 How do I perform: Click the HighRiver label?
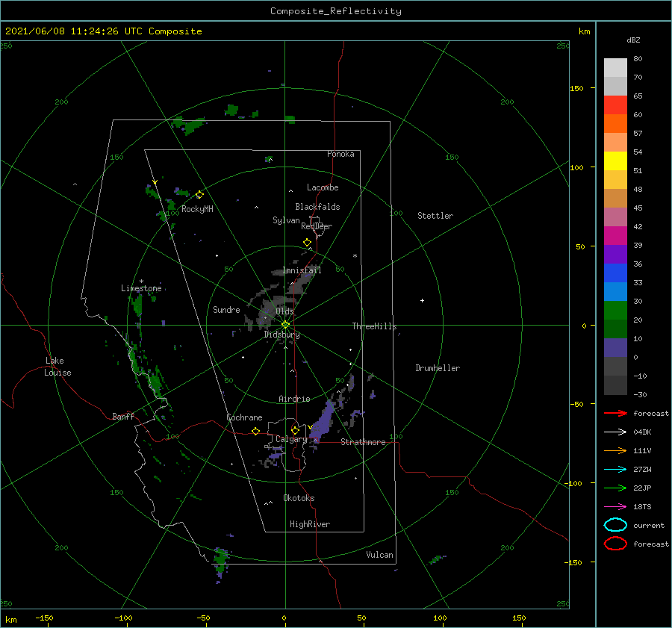310,524
